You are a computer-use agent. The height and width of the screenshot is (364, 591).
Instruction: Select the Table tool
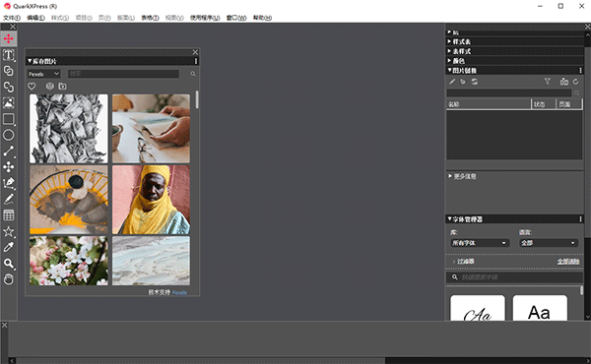8,214
